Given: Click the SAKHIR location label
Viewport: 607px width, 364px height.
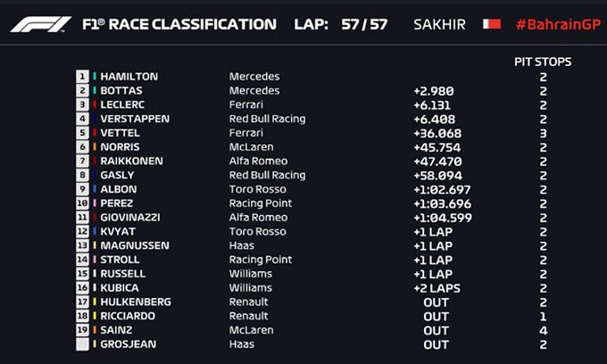Looking at the screenshot, I should pyautogui.click(x=439, y=24).
